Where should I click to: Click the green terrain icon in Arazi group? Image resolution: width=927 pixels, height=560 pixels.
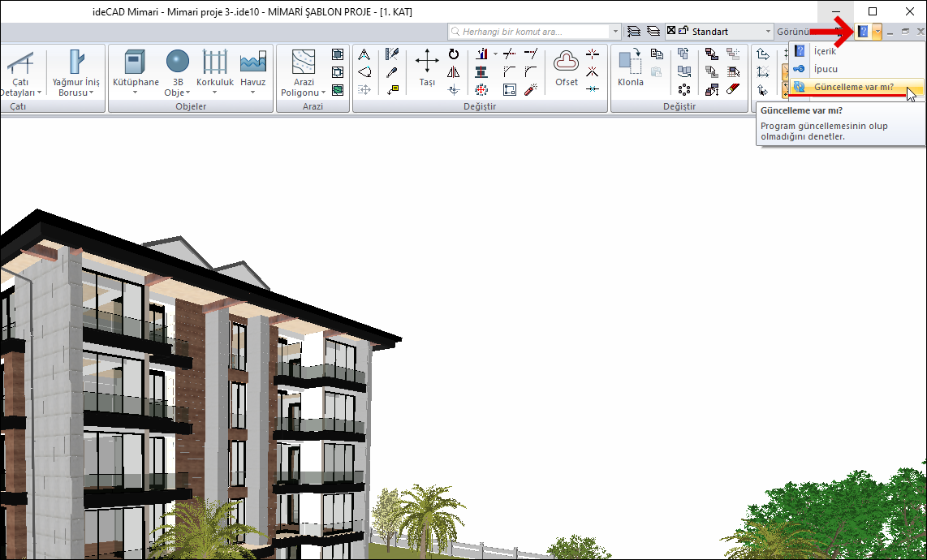[x=338, y=90]
